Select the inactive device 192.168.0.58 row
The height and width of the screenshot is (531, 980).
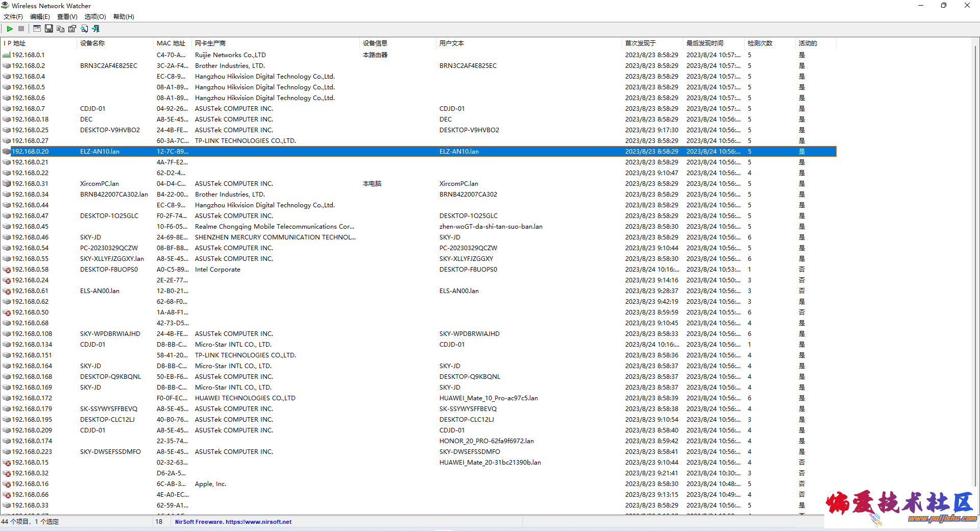pyautogui.click(x=30, y=270)
